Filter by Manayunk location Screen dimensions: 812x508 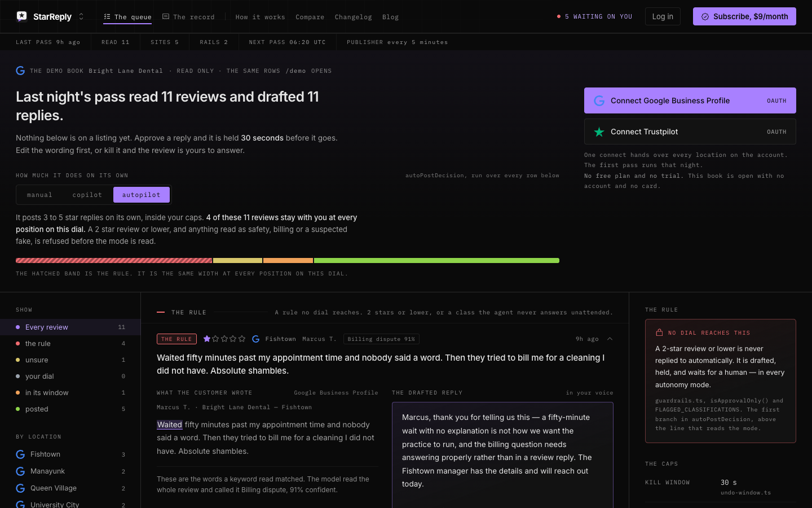coord(70,471)
